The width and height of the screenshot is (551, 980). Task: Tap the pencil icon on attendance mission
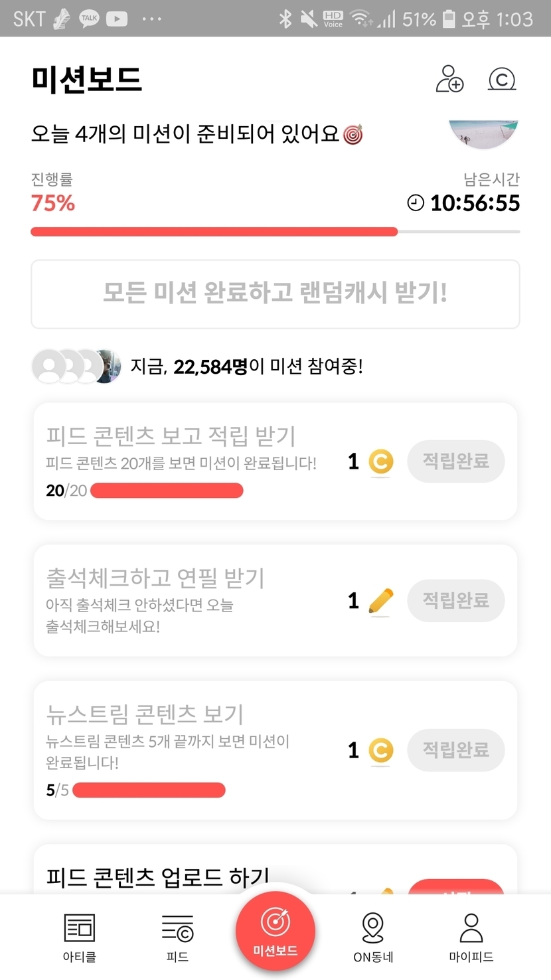coord(380,602)
